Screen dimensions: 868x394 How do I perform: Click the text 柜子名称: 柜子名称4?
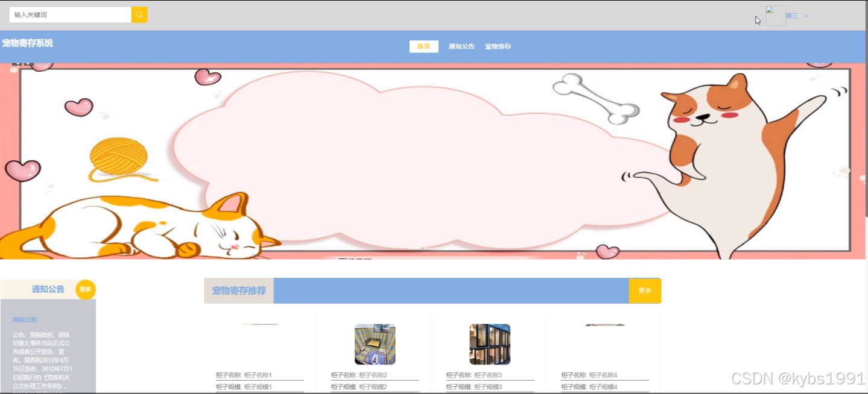click(589, 375)
